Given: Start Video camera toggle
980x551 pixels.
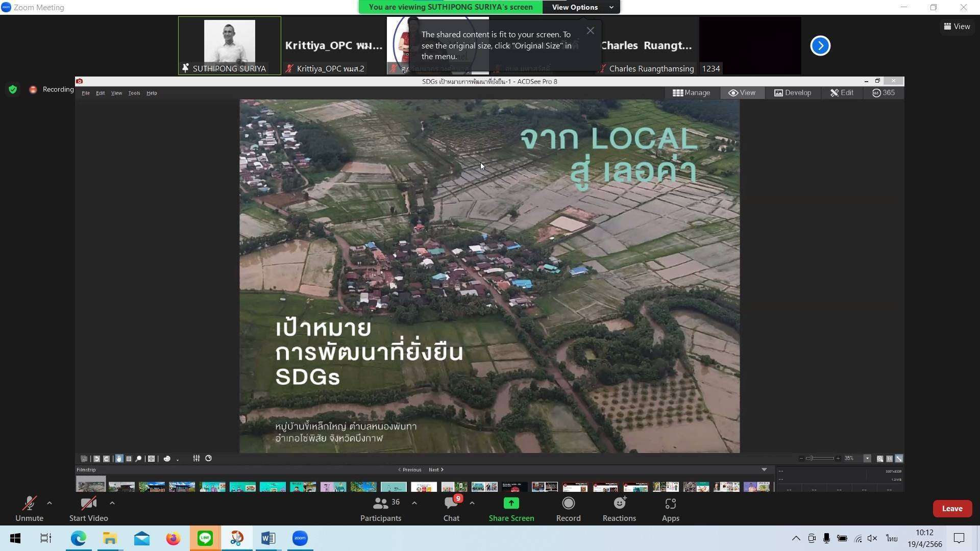Looking at the screenshot, I should 88,509.
